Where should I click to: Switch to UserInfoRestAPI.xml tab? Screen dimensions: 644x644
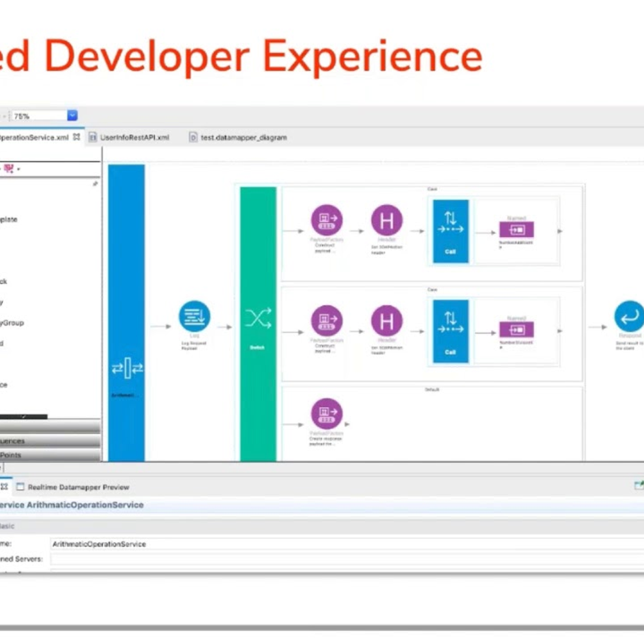[x=134, y=137]
